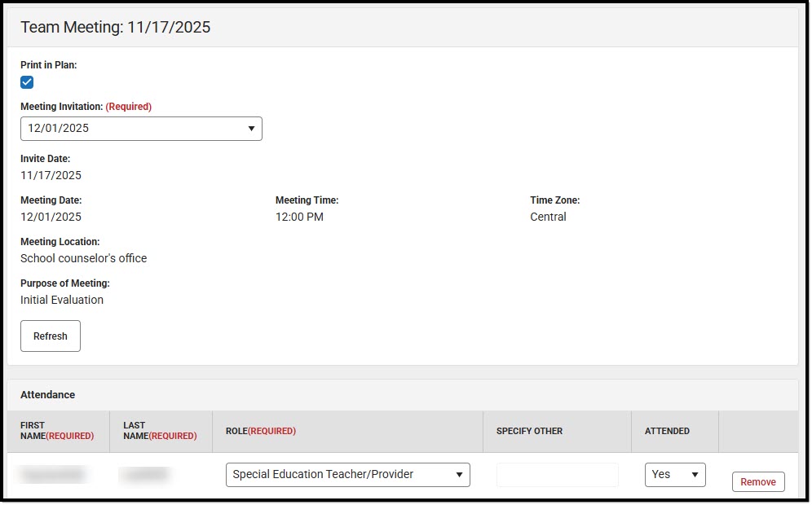The height and width of the screenshot is (505, 812).
Task: Select the 12/01/2025 invitation combo box
Action: 140,129
